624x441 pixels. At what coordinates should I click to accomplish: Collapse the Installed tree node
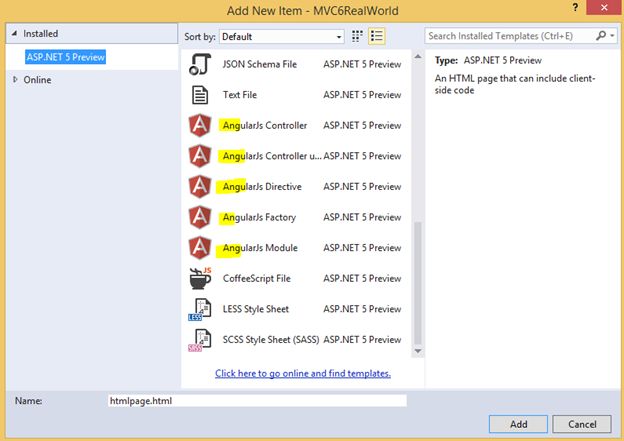pyautogui.click(x=14, y=33)
